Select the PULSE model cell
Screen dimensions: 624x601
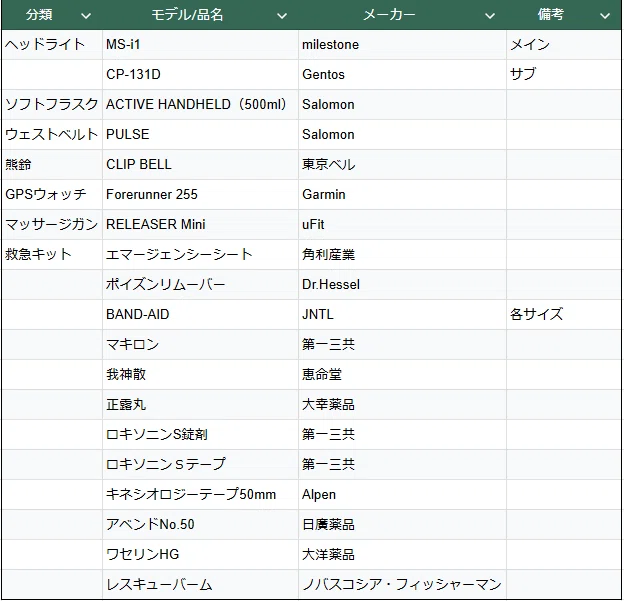coord(200,135)
